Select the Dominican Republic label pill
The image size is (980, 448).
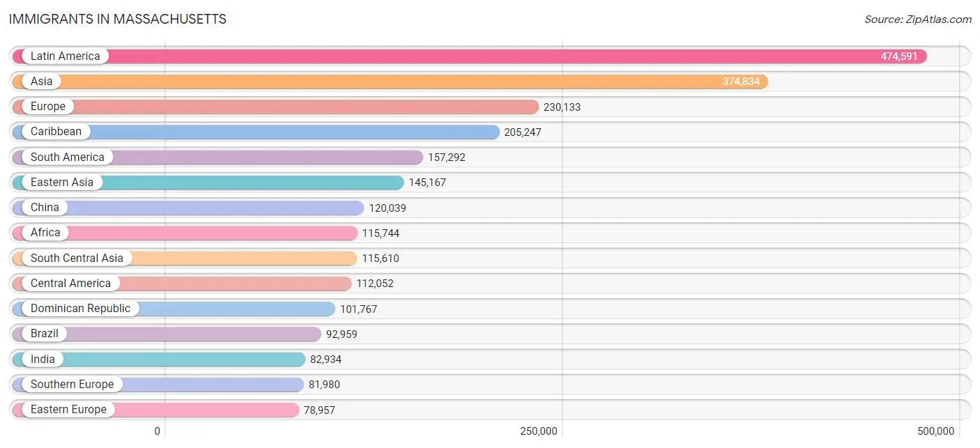(x=80, y=309)
